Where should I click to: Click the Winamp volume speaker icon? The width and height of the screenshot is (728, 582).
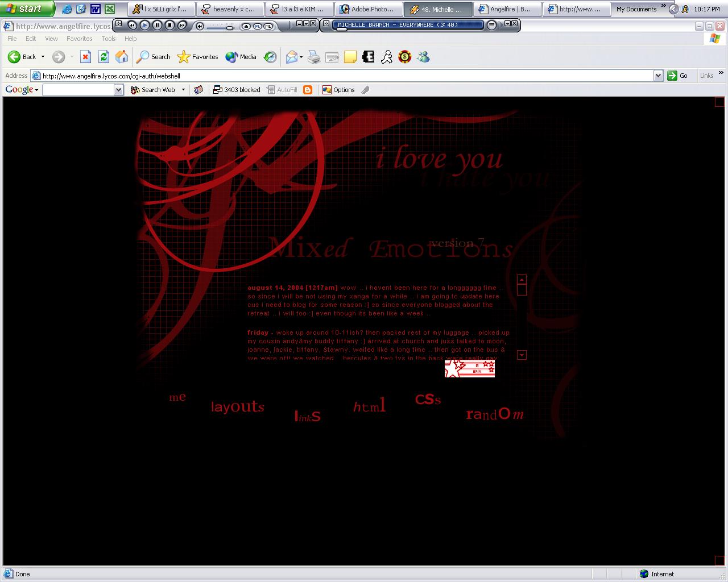tap(200, 26)
